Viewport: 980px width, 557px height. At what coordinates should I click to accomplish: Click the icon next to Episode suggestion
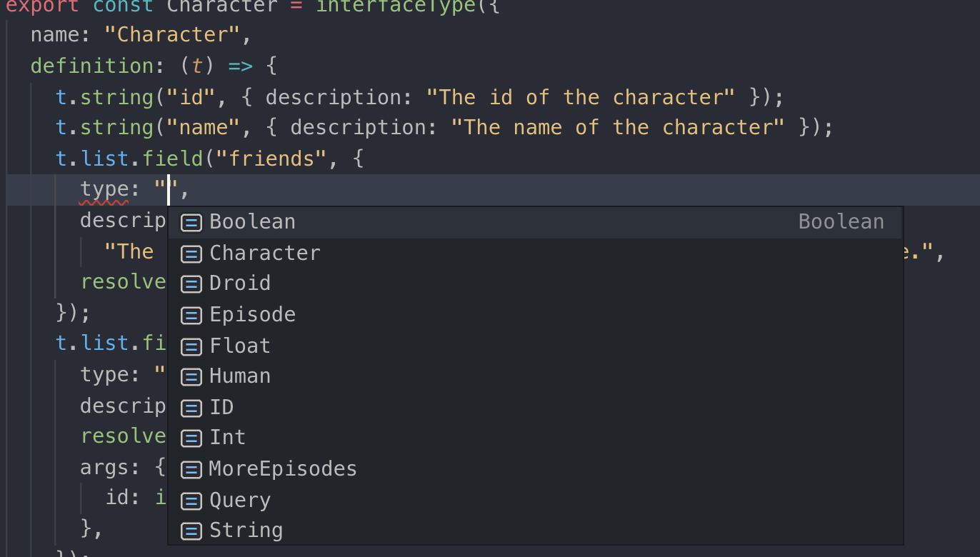191,315
